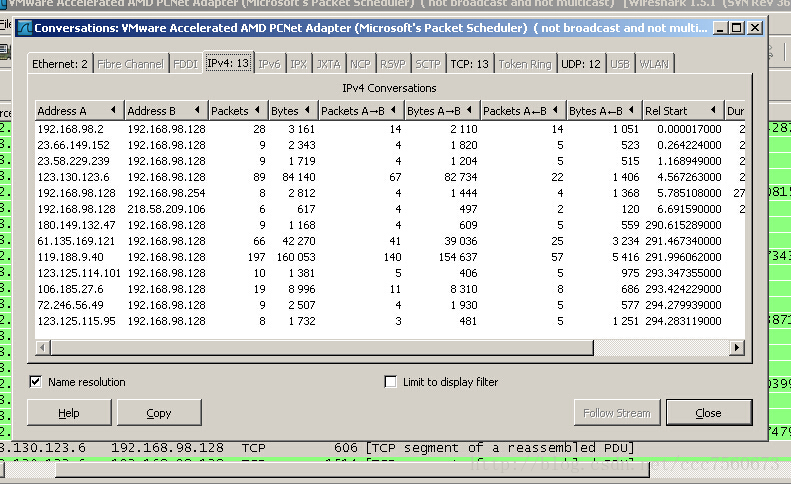Viewport: 791px width, 484px height.
Task: Click the Wireshark icon in the Conversations title bar
Action: click(x=24, y=28)
